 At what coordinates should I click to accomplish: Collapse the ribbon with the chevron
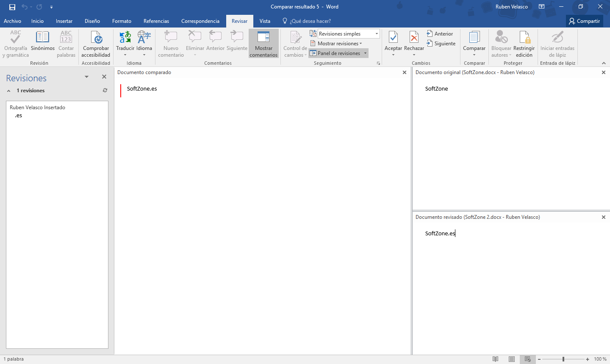604,63
